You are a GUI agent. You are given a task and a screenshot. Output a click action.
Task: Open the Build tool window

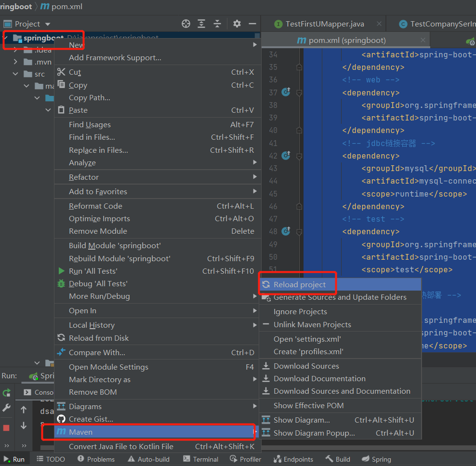pyautogui.click(x=338, y=459)
